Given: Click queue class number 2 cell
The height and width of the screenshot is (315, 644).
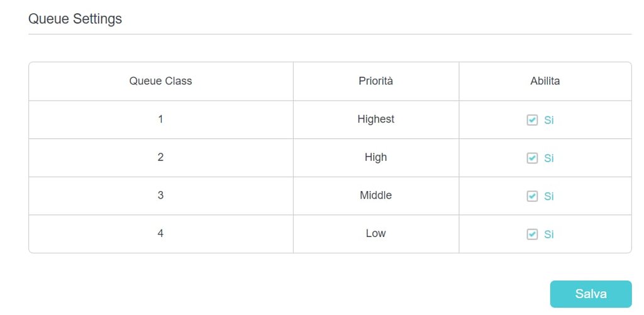Looking at the screenshot, I should pos(160,157).
